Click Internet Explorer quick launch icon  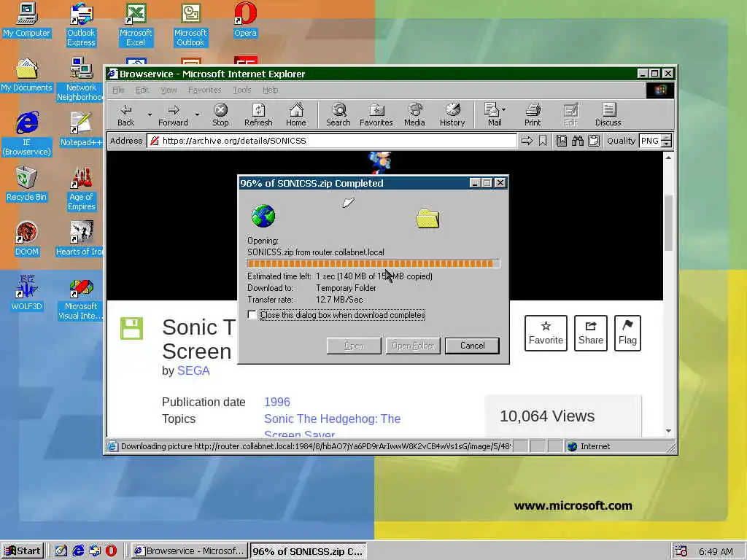coord(78,551)
